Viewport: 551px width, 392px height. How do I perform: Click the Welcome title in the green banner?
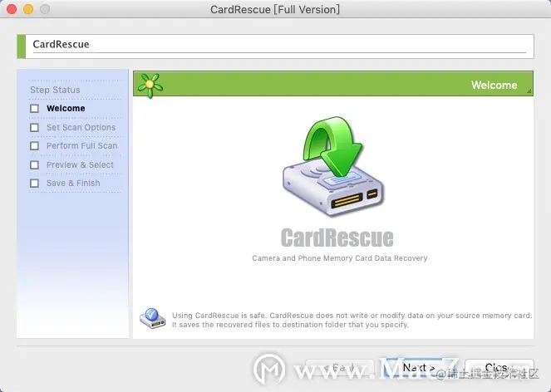coord(494,85)
